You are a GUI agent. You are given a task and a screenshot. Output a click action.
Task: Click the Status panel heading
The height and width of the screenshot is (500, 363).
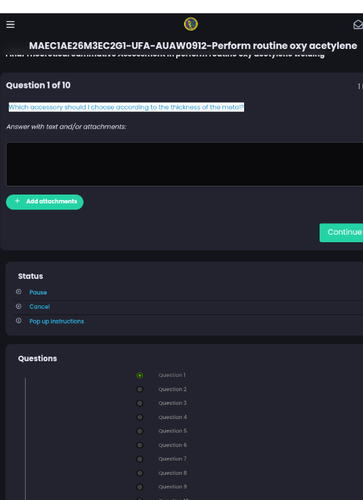[x=30, y=276]
